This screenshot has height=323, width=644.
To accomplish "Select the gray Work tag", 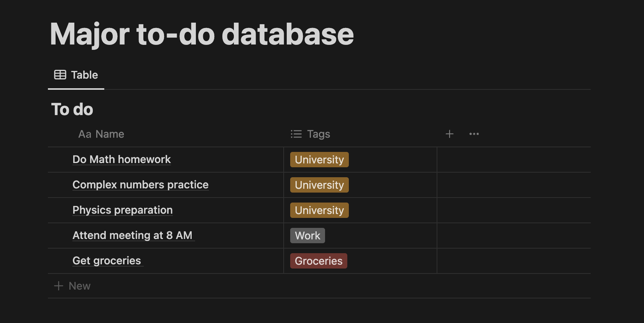I will point(307,236).
